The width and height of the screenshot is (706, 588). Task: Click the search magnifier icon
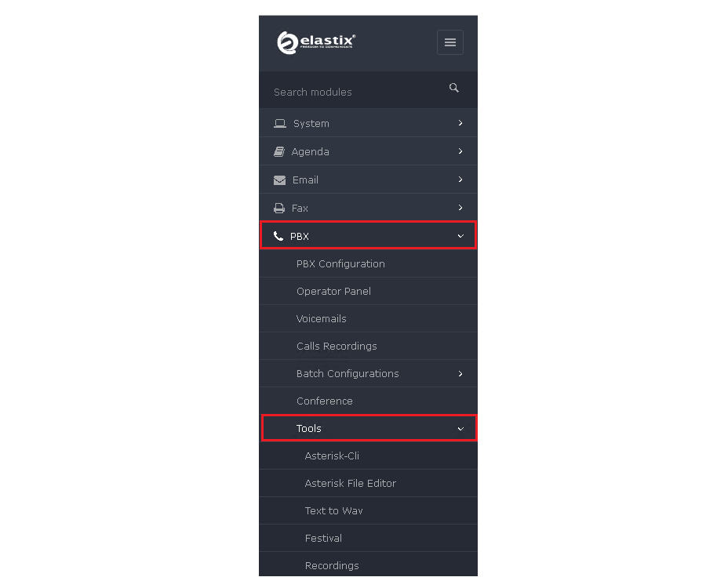coord(454,88)
